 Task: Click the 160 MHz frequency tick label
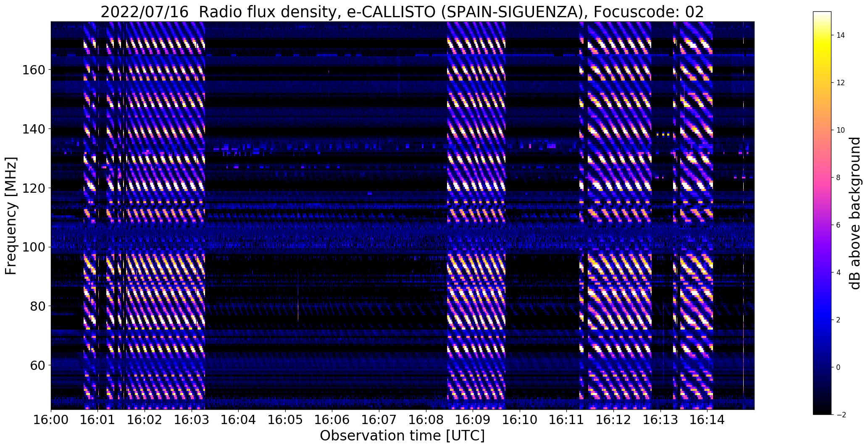[33, 70]
